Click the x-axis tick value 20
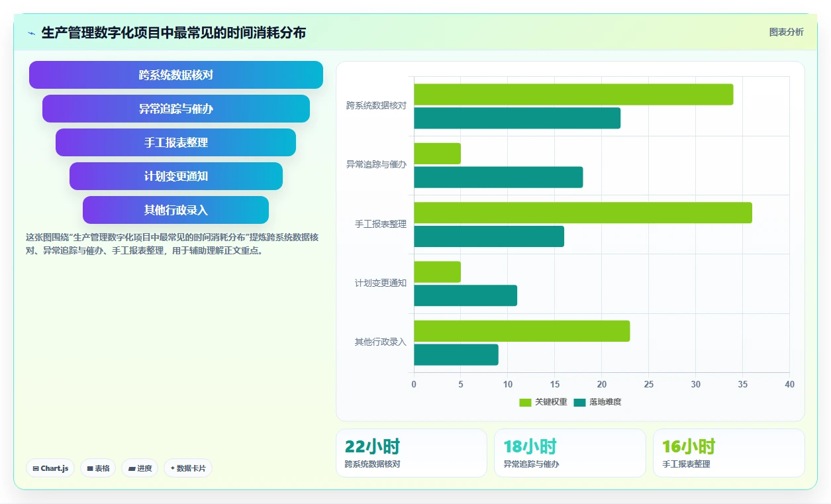Viewport: 831px width, 504px height. [x=602, y=384]
